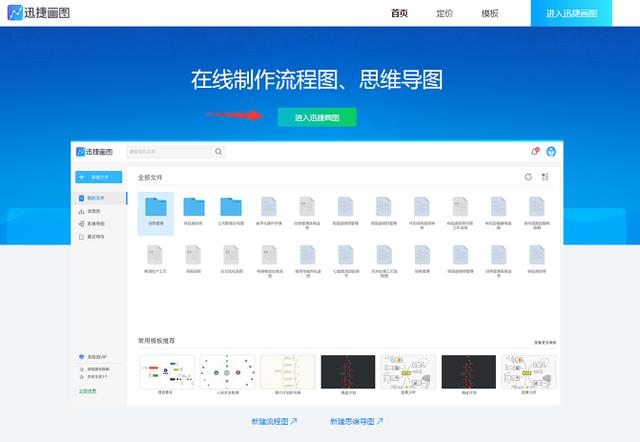Click the 常用模板推荐 heading text
This screenshot has height=442, width=640.
click(x=156, y=341)
